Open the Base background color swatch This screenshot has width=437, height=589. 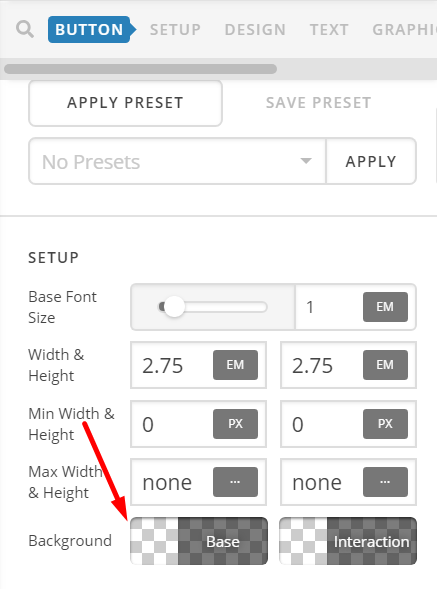click(199, 541)
